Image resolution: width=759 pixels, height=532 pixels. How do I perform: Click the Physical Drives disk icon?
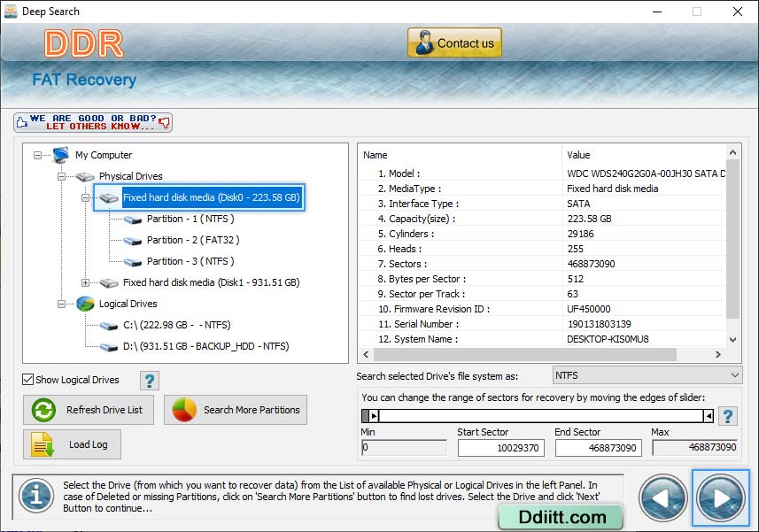pos(85,176)
